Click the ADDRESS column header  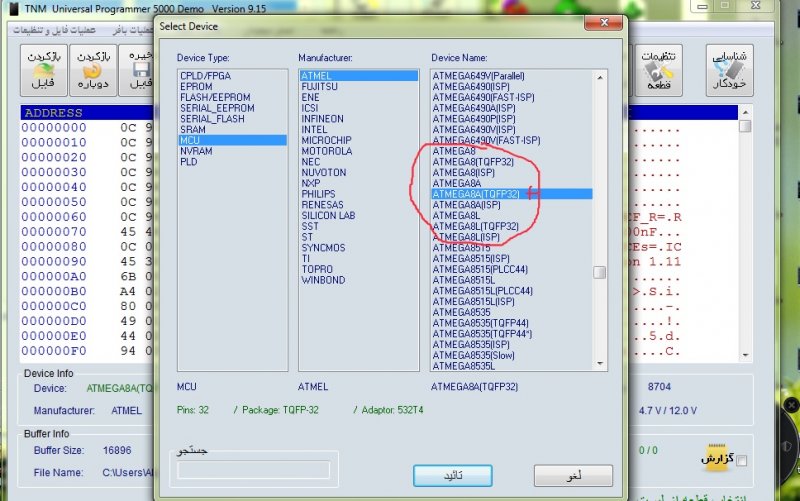(x=54, y=113)
